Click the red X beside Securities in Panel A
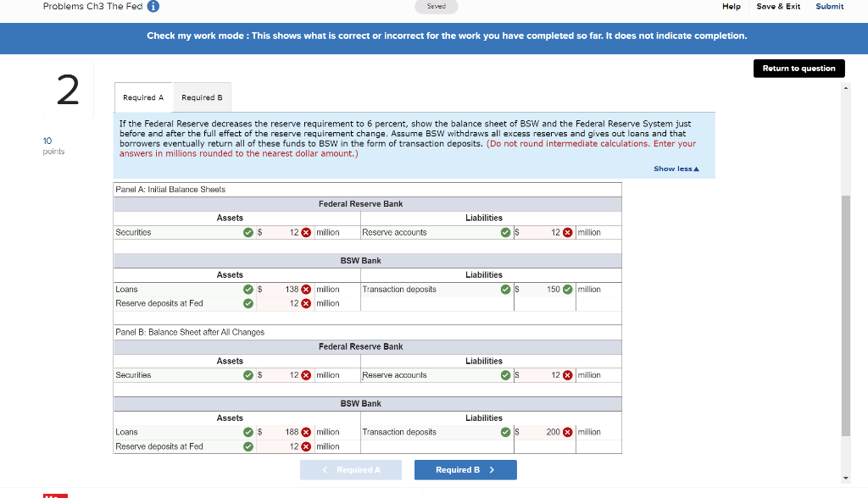 (x=306, y=232)
